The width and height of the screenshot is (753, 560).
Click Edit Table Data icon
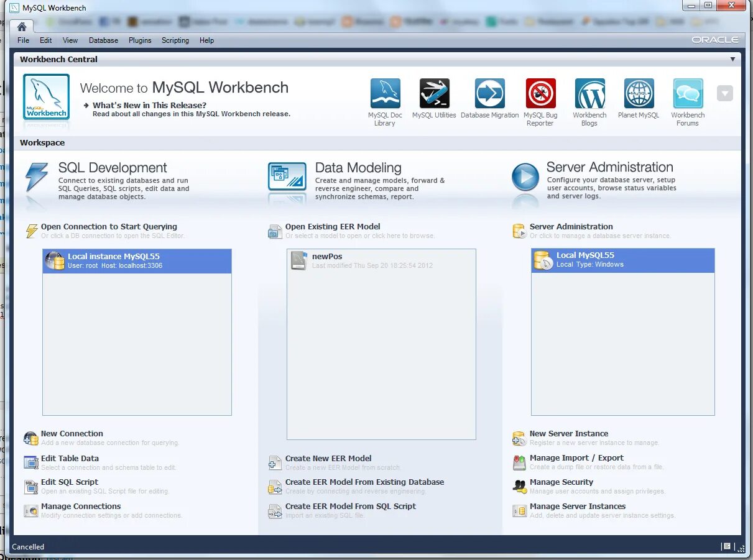pos(31,462)
